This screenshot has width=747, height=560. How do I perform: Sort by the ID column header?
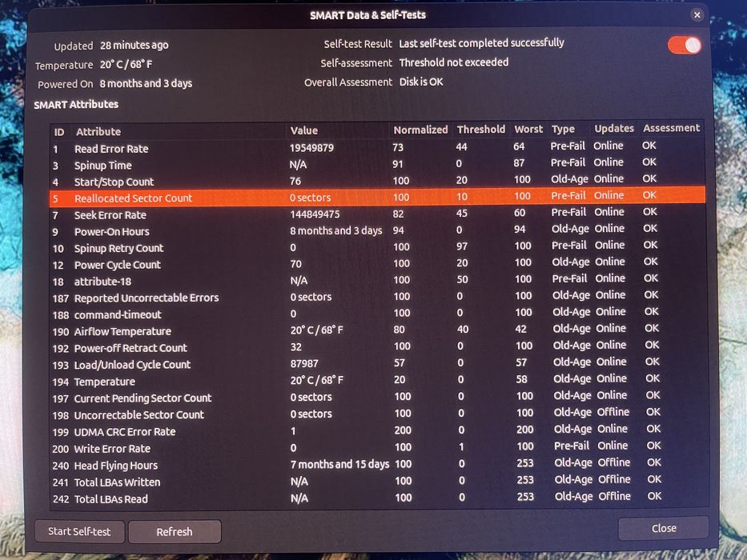click(59, 132)
